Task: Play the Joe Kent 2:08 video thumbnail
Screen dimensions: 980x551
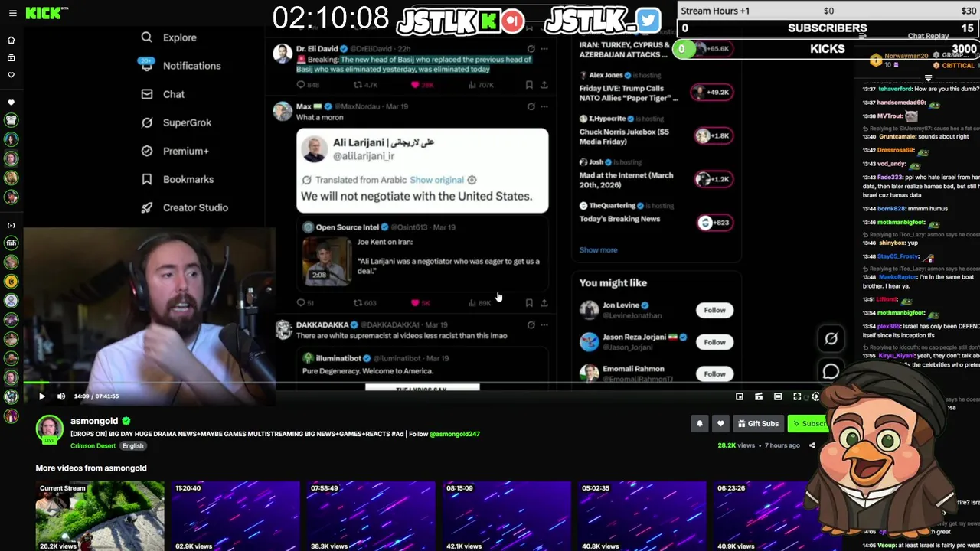Action: tap(326, 260)
